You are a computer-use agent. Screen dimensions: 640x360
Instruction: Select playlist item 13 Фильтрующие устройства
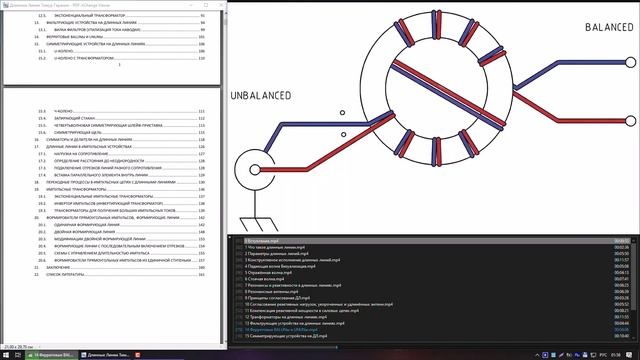coord(433,323)
